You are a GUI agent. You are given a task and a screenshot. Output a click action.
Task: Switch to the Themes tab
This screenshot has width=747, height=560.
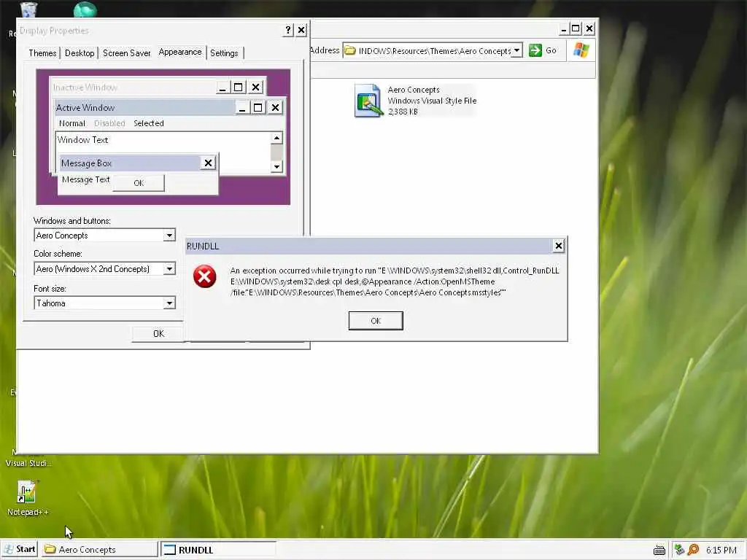(x=42, y=52)
